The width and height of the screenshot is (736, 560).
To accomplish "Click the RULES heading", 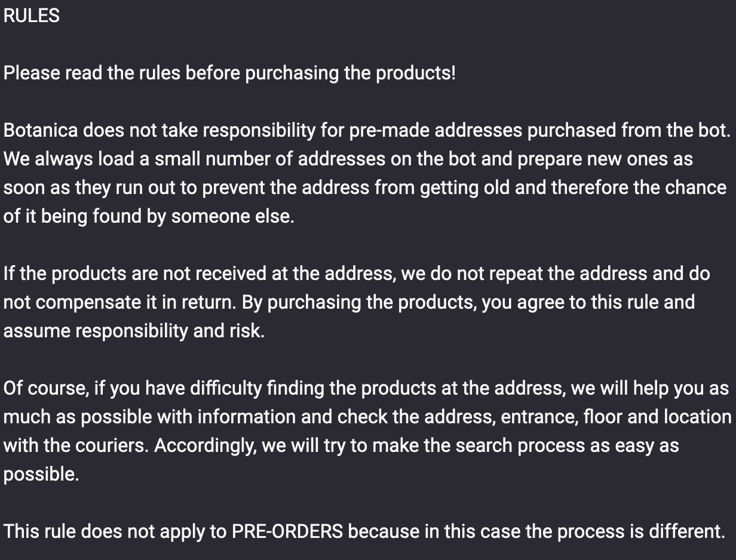I will [x=31, y=16].
